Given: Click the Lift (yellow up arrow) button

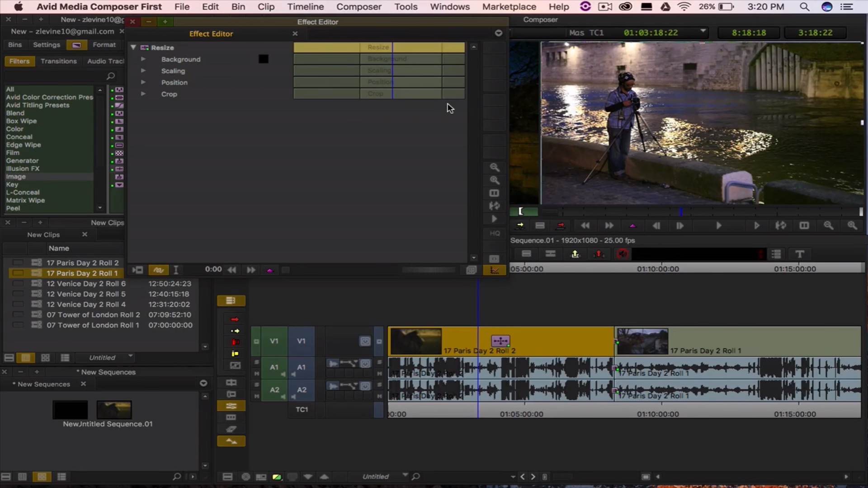Looking at the screenshot, I should click(575, 254).
